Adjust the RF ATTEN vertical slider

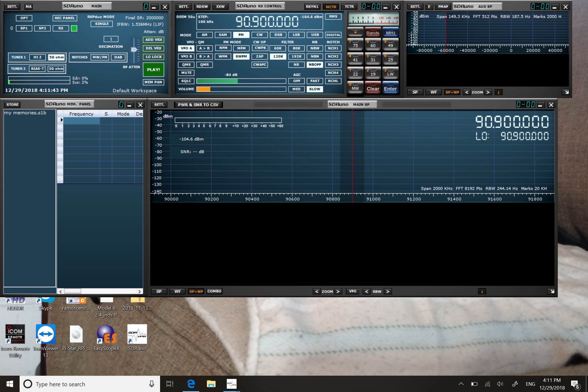click(x=134, y=50)
